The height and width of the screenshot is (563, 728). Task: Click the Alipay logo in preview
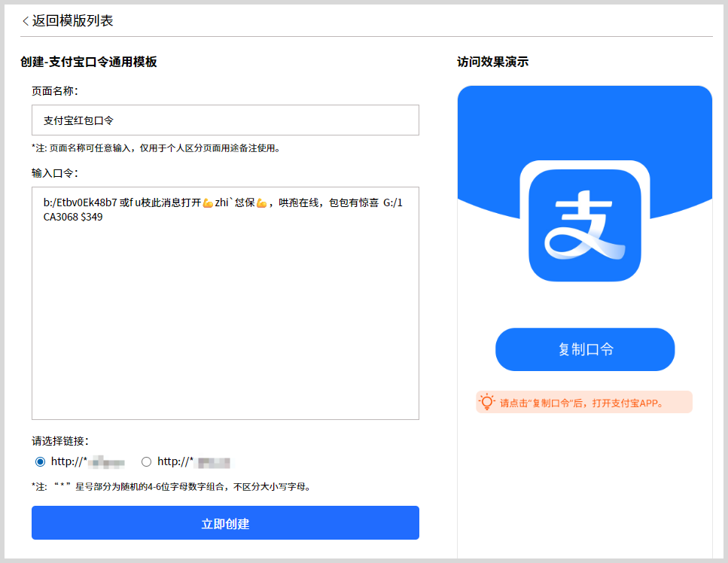pyautogui.click(x=585, y=225)
